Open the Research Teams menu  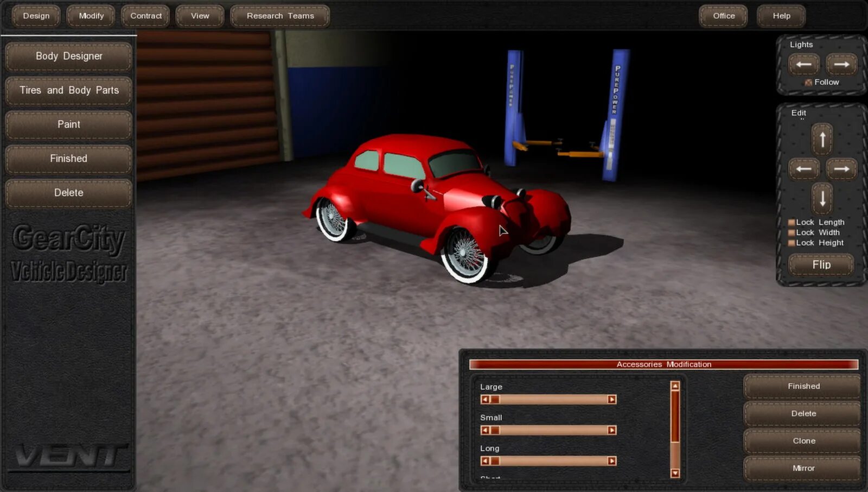click(280, 16)
